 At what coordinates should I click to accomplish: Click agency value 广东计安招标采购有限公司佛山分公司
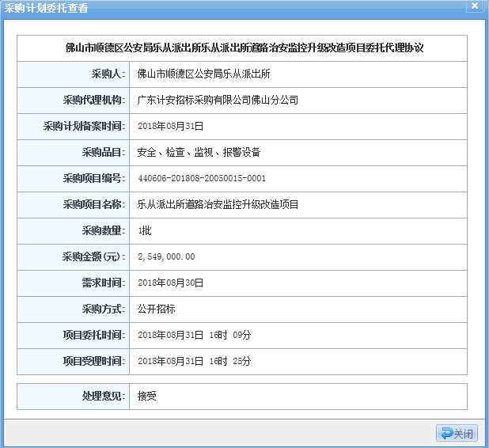(218, 101)
